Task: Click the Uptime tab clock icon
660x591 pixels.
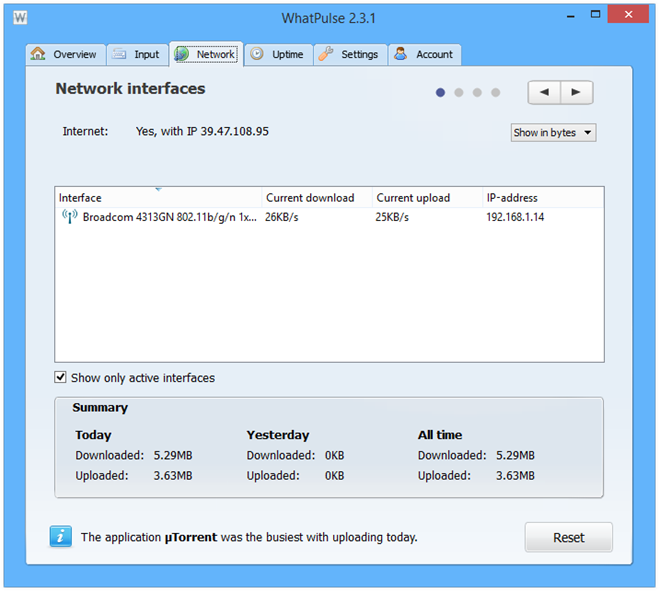Action: [257, 54]
